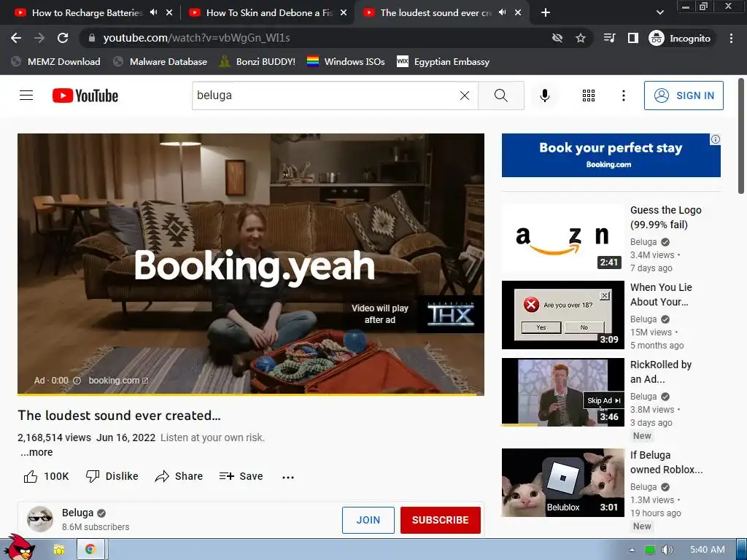Click the browser forward arrow

click(x=39, y=38)
